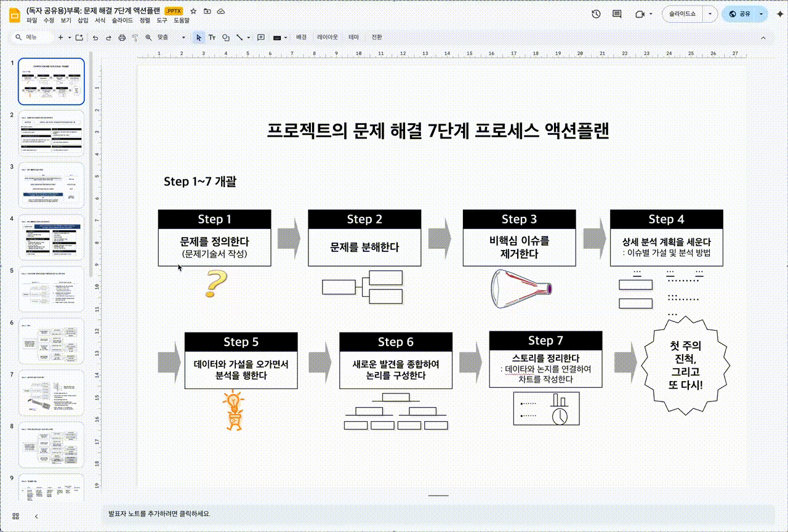
Task: Hide the menus with collapse chevron
Action: (x=763, y=38)
